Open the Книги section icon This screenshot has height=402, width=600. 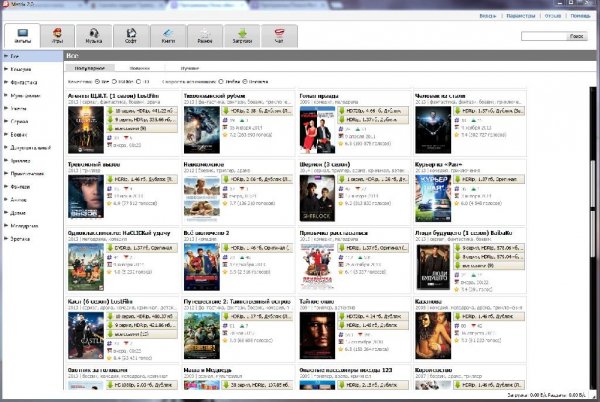[168, 36]
